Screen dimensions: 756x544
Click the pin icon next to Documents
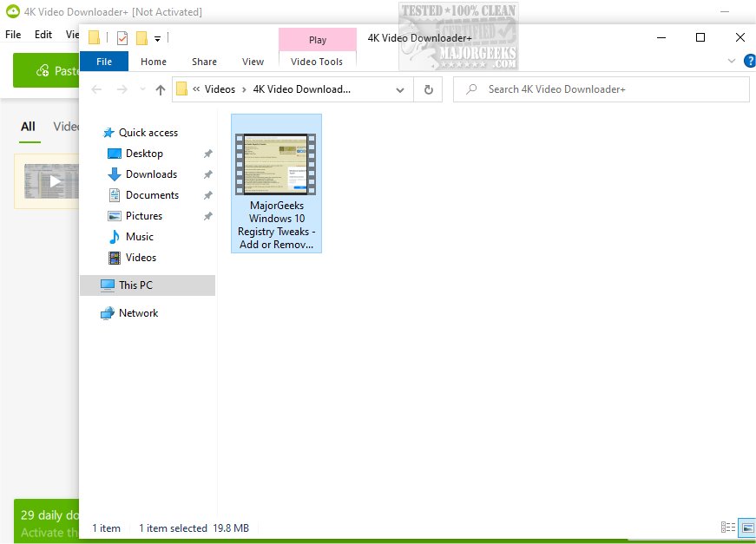[207, 195]
